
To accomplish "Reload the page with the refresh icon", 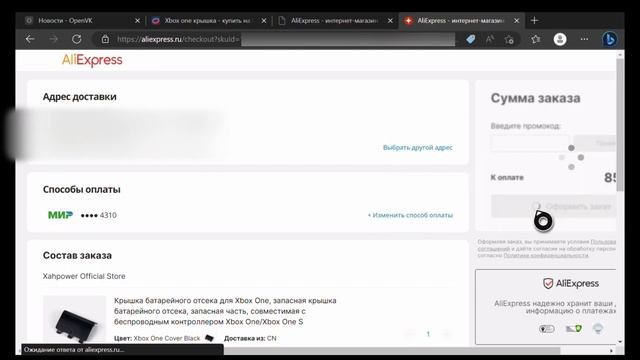I will 76,39.
